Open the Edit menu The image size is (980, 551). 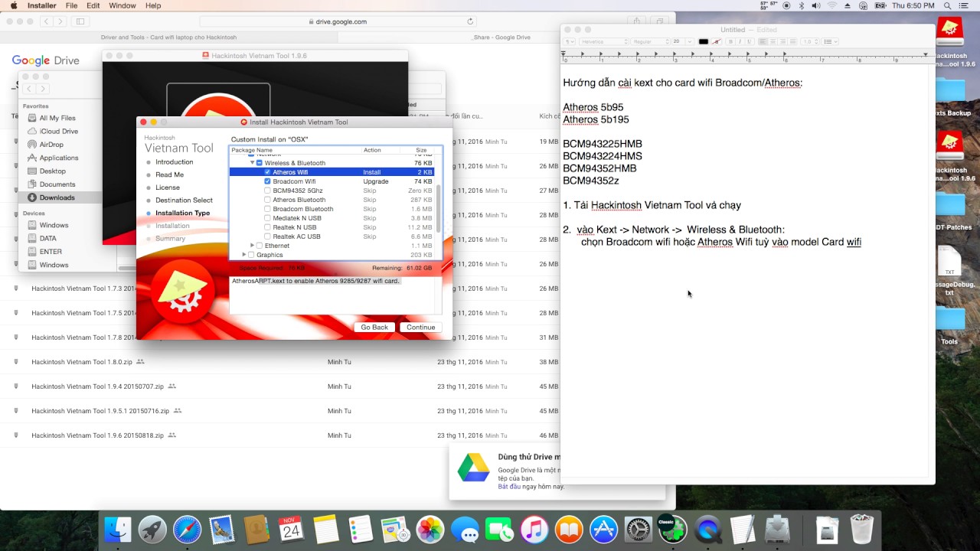[93, 5]
